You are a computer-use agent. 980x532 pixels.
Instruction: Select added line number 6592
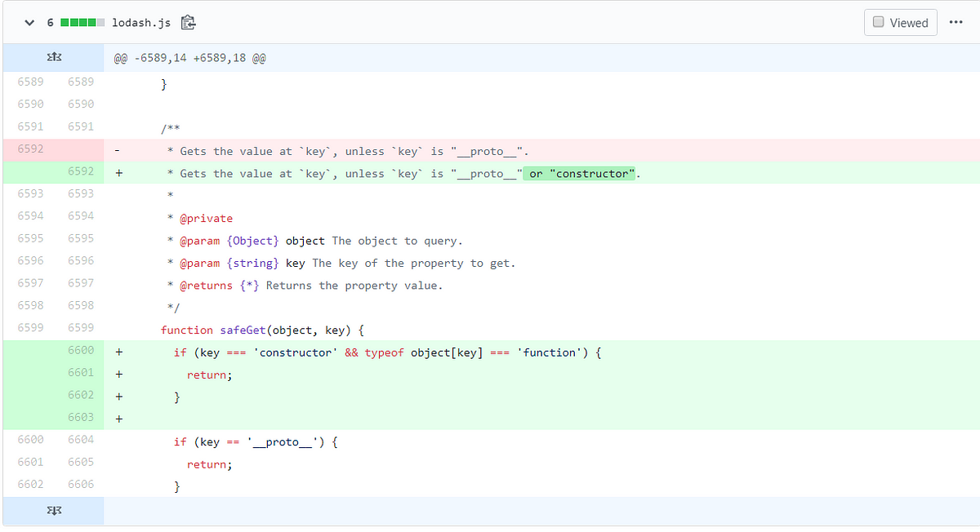[x=80, y=171]
